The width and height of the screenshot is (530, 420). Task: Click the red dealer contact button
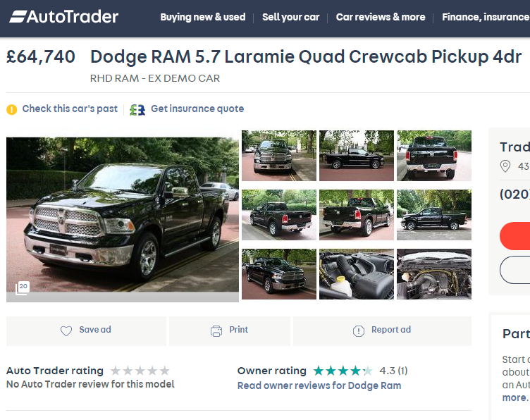tap(514, 236)
